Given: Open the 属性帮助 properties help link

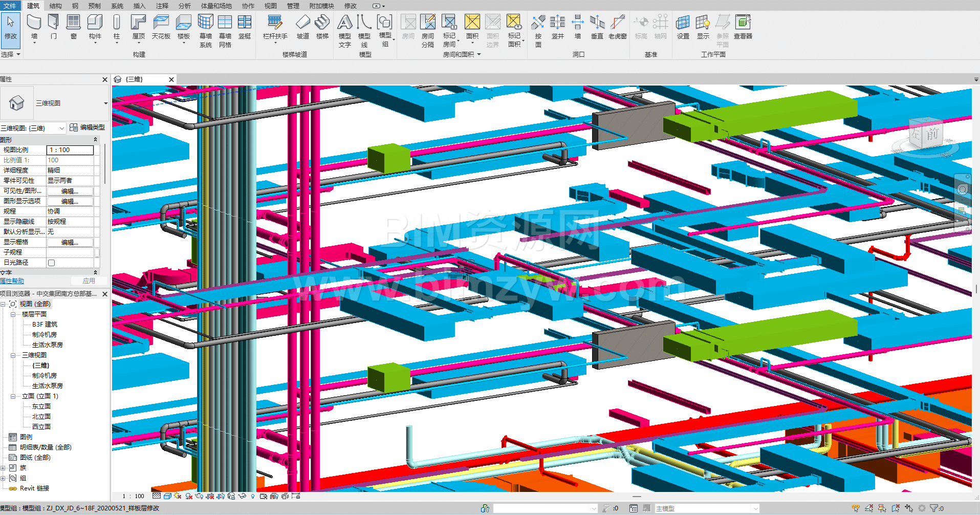Looking at the screenshot, I should pyautogui.click(x=12, y=281).
